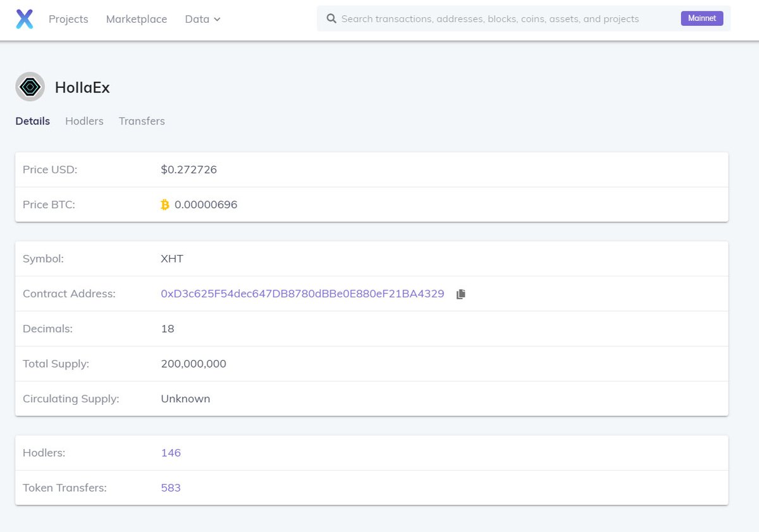This screenshot has width=759, height=532.
Task: Open contract address 0xD3c625F5... link
Action: tap(302, 294)
